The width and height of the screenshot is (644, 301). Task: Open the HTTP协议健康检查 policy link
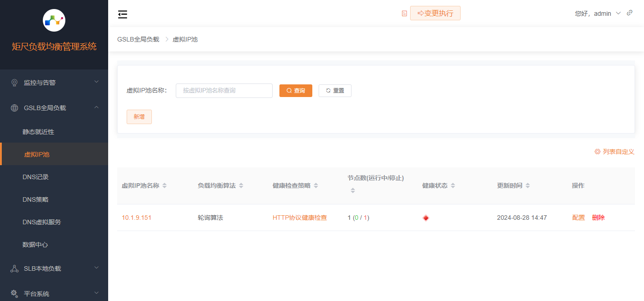click(x=300, y=218)
